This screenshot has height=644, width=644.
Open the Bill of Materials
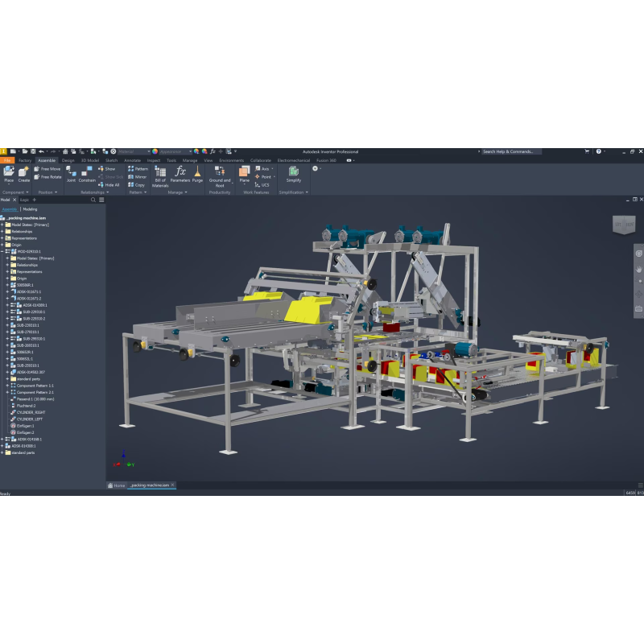coord(160,175)
